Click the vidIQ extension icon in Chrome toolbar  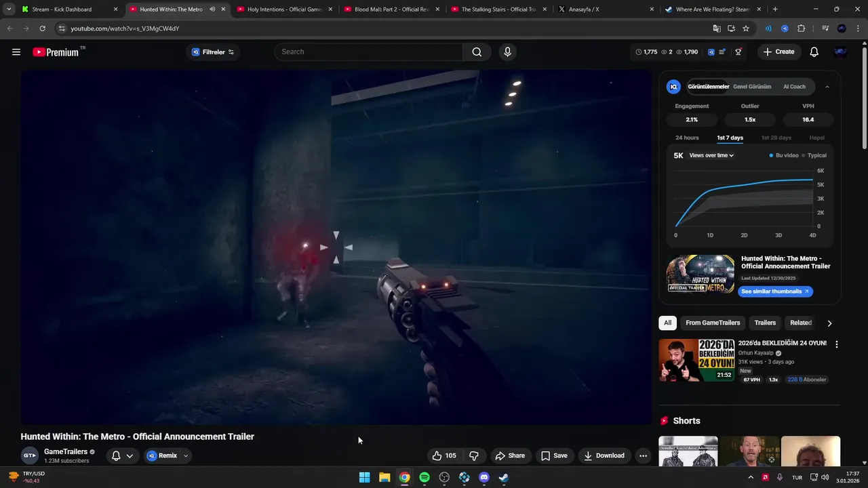point(785,28)
